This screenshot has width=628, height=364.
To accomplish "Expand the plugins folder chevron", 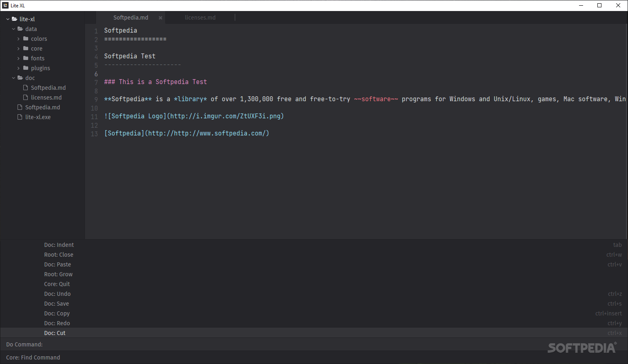I will 18,68.
